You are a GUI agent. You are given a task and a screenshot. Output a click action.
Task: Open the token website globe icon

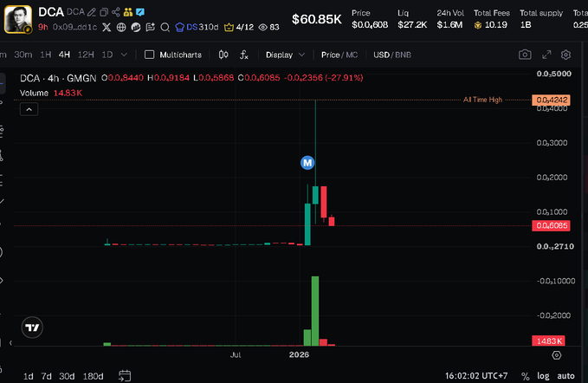click(121, 27)
